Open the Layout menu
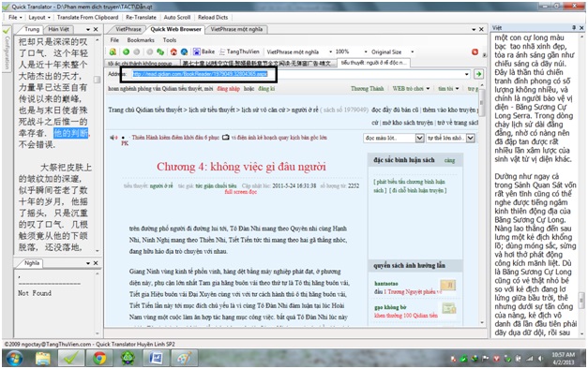The height and width of the screenshot is (369, 588). (37, 17)
